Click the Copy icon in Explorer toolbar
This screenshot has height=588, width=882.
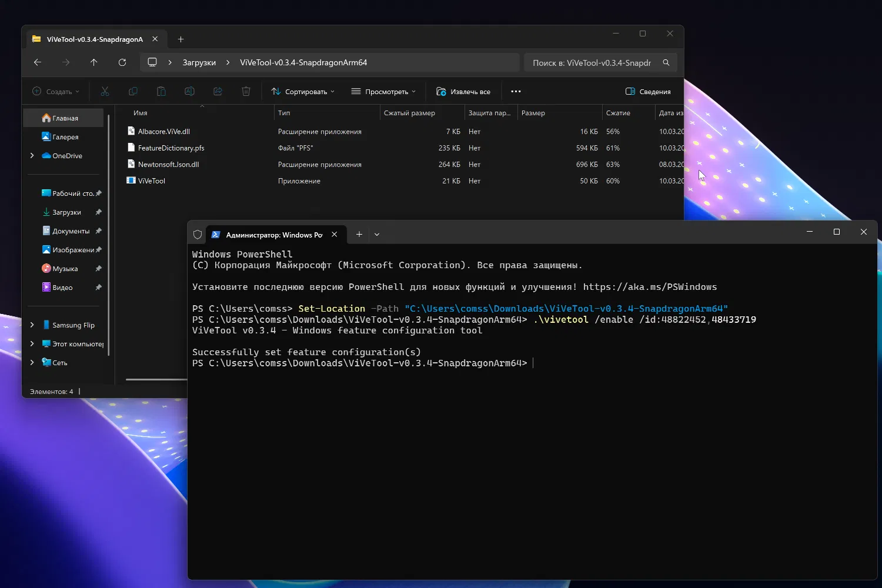point(133,91)
